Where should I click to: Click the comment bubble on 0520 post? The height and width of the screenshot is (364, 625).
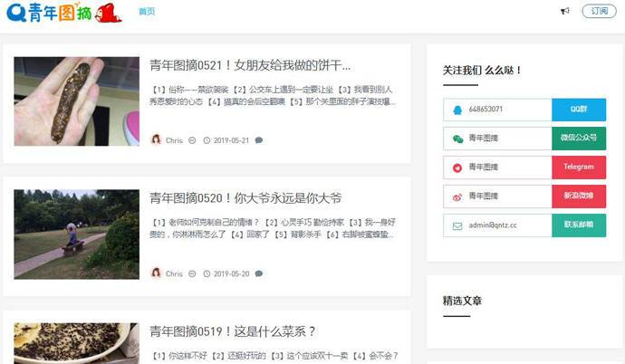coord(259,273)
